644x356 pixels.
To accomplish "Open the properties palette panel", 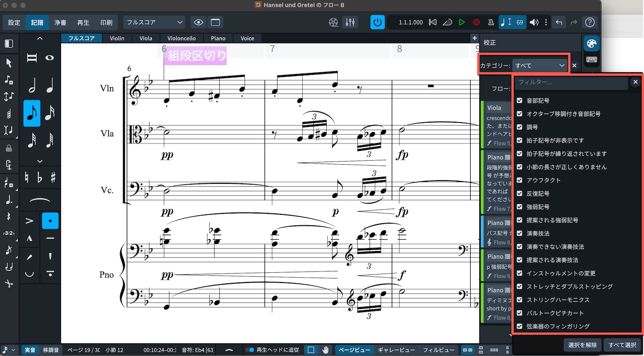I will [x=592, y=43].
